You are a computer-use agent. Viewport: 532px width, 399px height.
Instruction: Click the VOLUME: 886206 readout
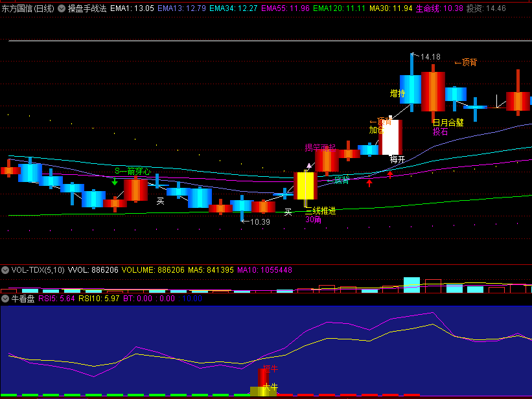point(153,270)
